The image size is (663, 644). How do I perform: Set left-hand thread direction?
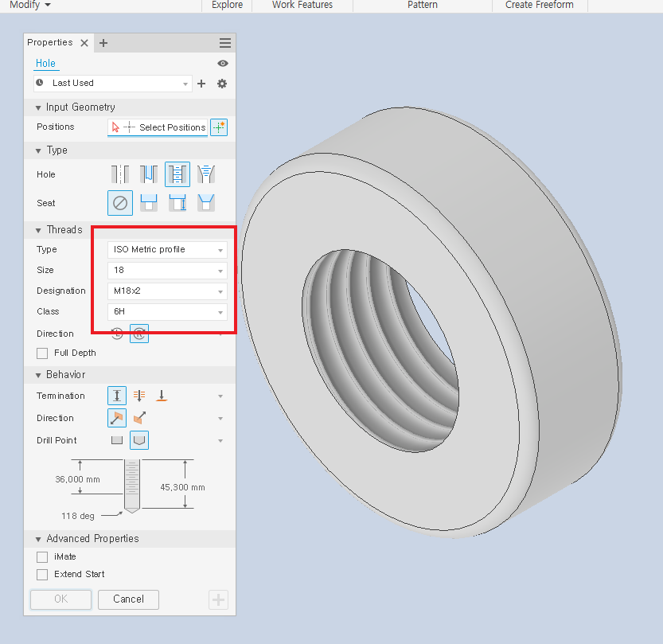tap(117, 334)
